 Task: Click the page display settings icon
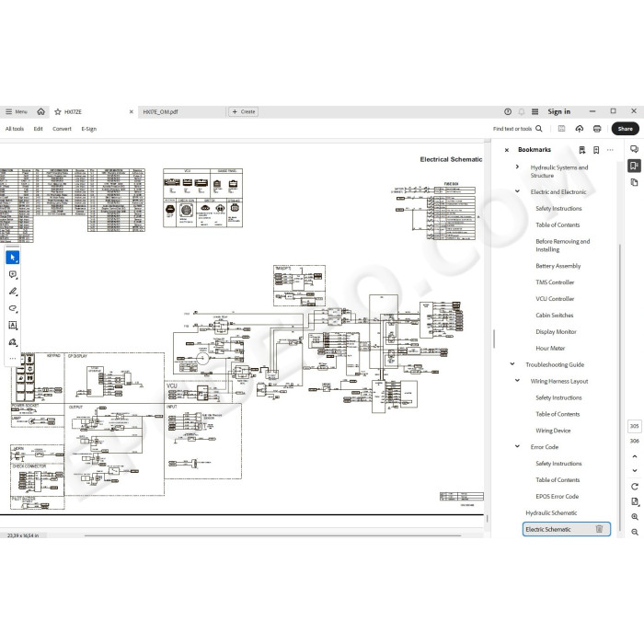click(x=635, y=501)
